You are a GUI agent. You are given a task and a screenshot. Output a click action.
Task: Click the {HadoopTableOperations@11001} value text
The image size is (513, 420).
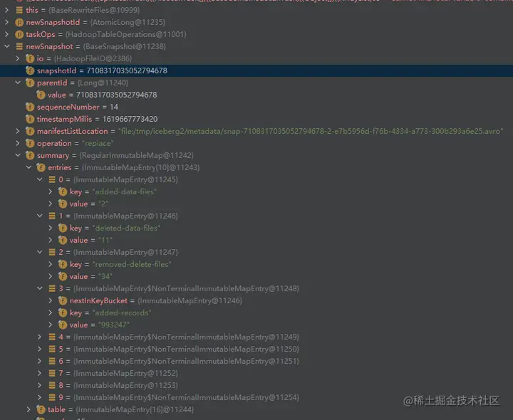point(126,34)
